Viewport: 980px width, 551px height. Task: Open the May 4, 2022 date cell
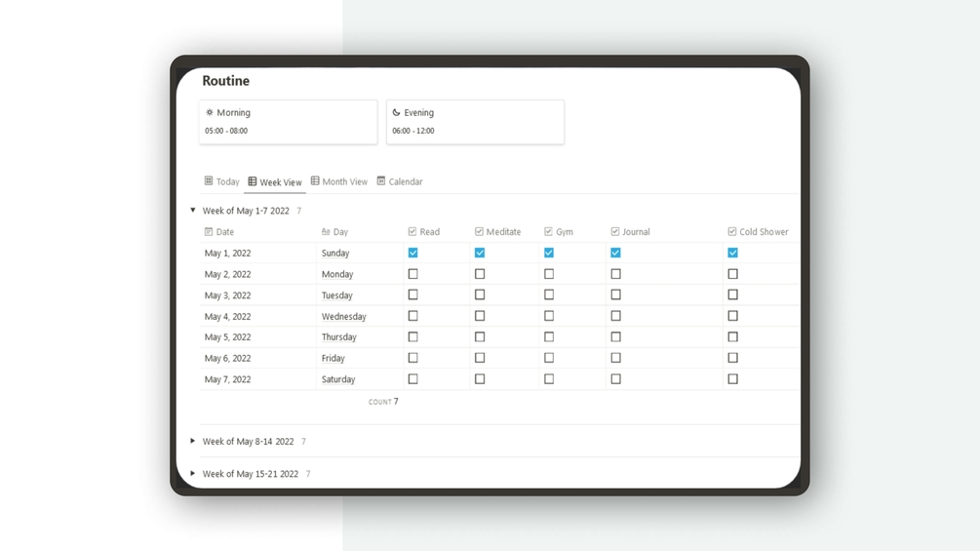(258, 316)
